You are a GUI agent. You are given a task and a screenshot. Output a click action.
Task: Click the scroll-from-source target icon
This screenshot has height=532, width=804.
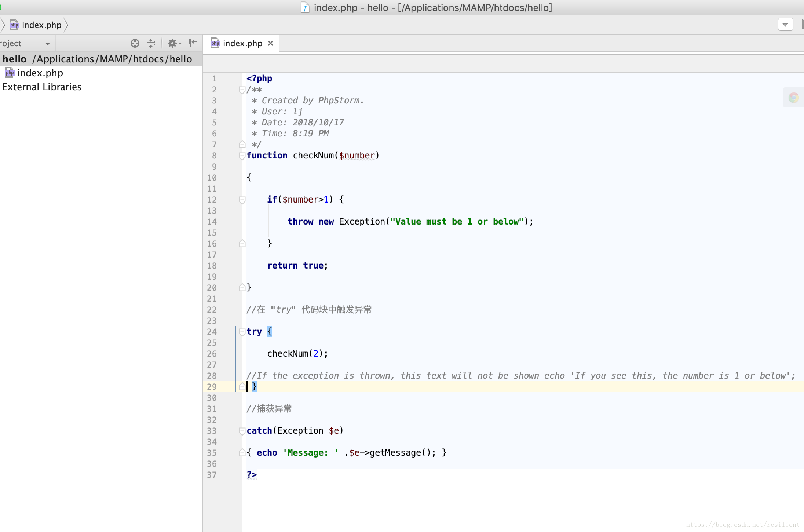point(135,43)
